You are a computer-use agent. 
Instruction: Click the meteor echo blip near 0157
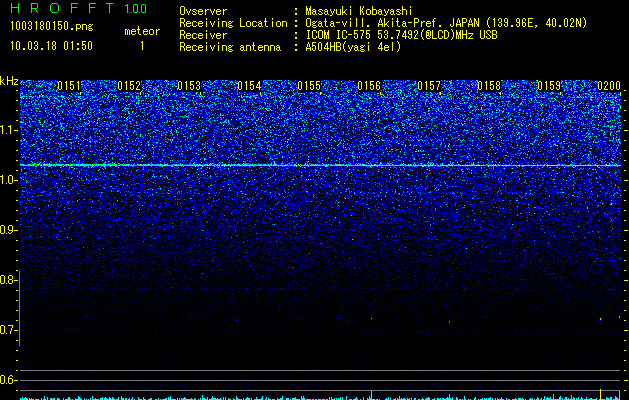[x=449, y=322]
